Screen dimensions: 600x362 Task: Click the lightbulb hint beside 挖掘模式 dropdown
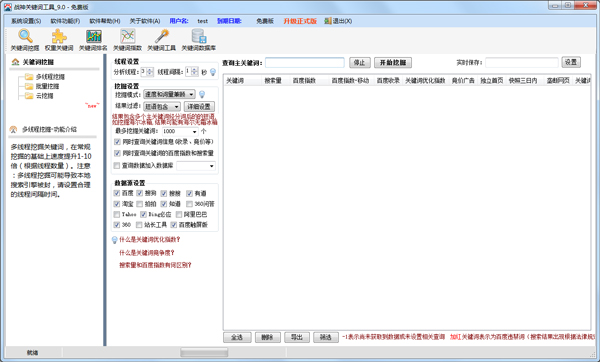coord(202,94)
